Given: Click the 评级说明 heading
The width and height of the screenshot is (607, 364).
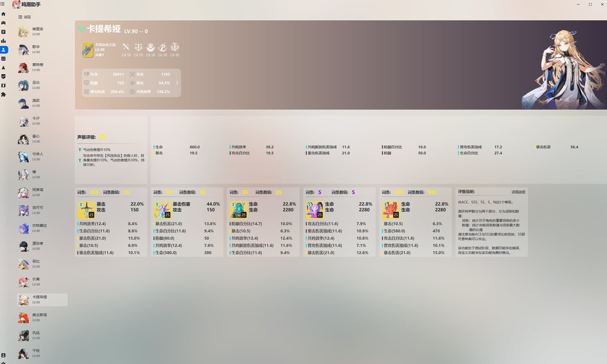Looking at the screenshot, I should [x=466, y=192].
